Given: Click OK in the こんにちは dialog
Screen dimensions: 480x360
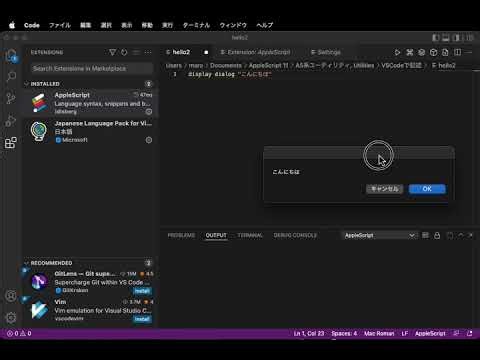Looking at the screenshot, I should [427, 189].
